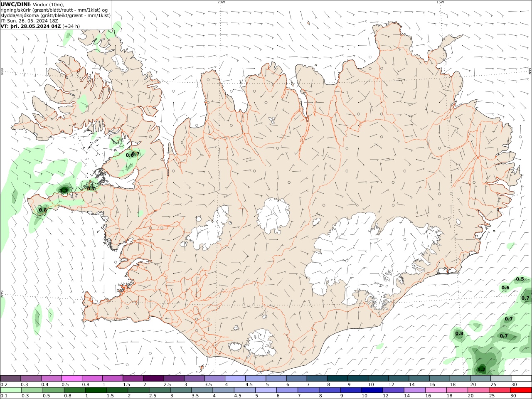The width and height of the screenshot is (532, 399).
Task: Click the 15W longitude label at the map's top edge
Action: (440, 2)
